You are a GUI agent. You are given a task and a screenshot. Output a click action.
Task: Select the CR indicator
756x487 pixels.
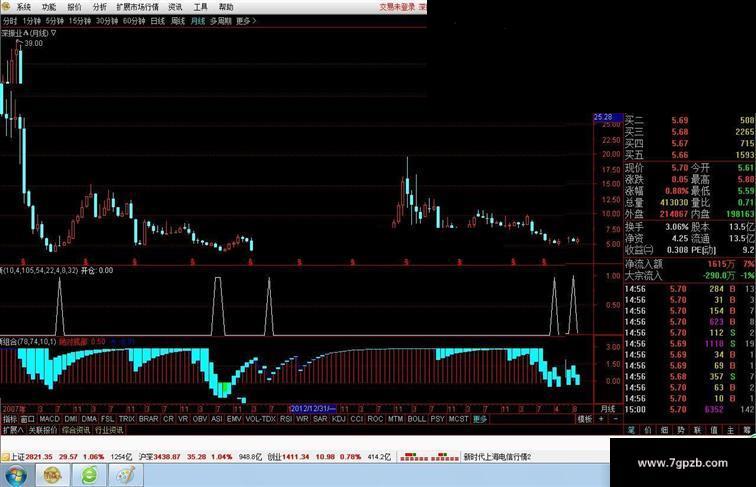tap(168, 419)
